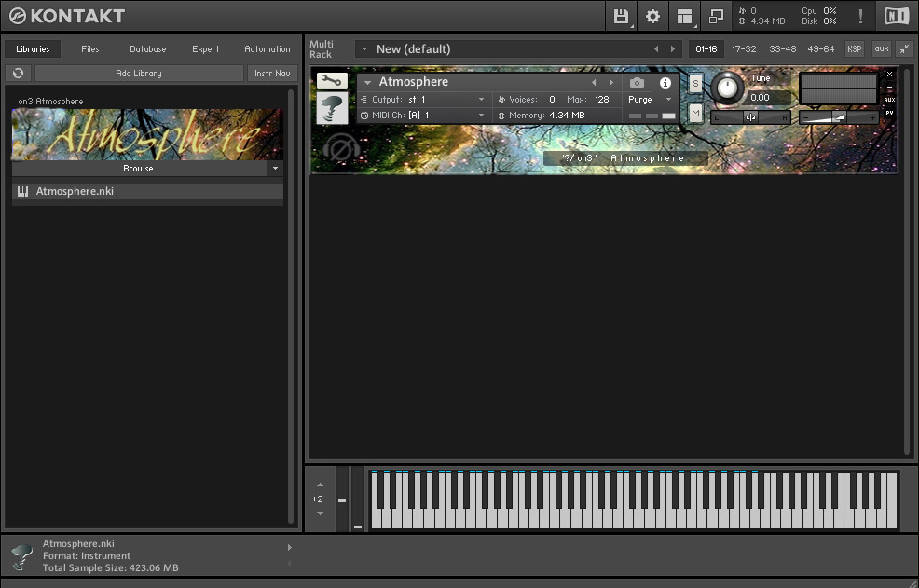Click the pan slider L-R handle
919x588 pixels.
(x=750, y=117)
